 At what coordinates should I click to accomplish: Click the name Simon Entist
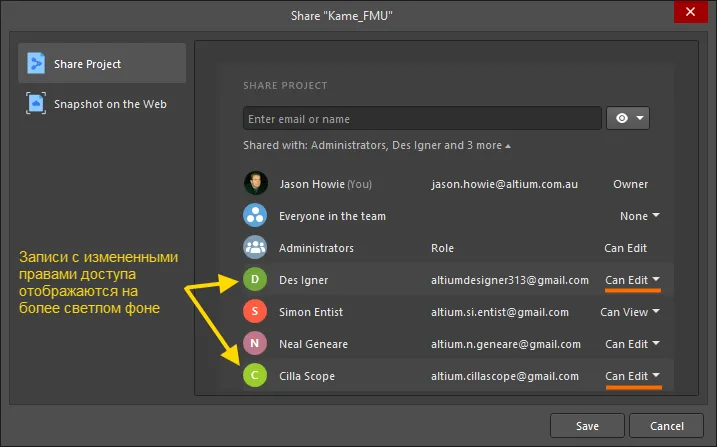click(x=311, y=312)
